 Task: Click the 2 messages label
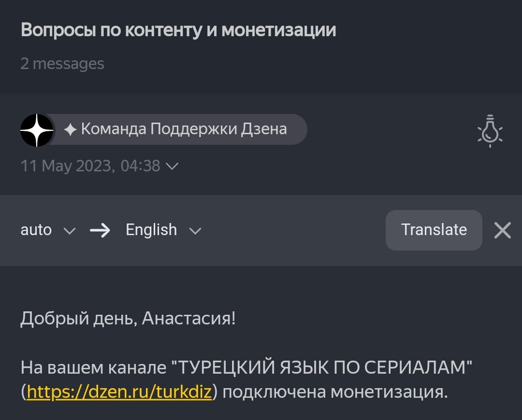point(62,64)
